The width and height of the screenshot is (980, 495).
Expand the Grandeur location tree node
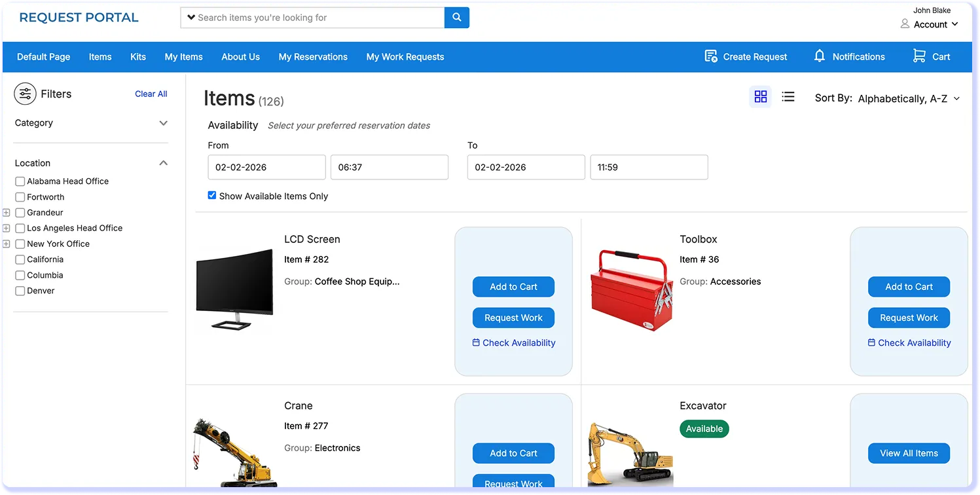click(x=7, y=213)
